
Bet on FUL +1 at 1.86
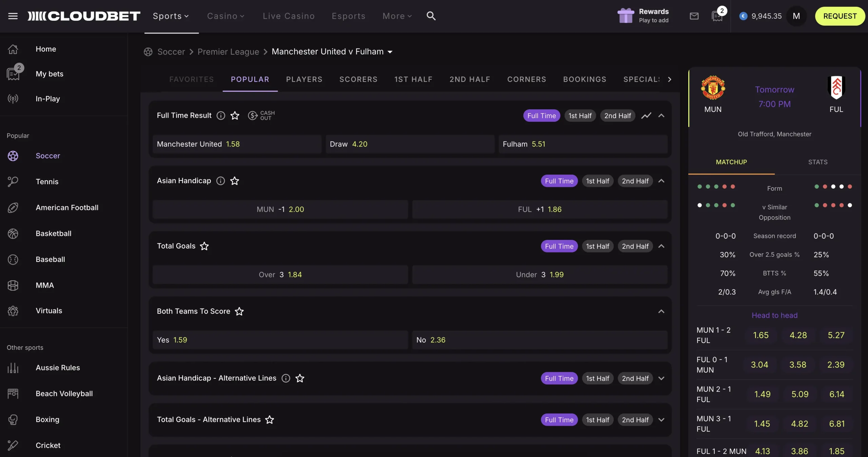[540, 209]
